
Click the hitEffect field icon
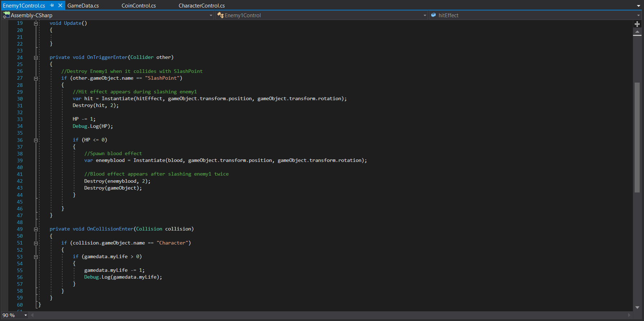point(434,15)
